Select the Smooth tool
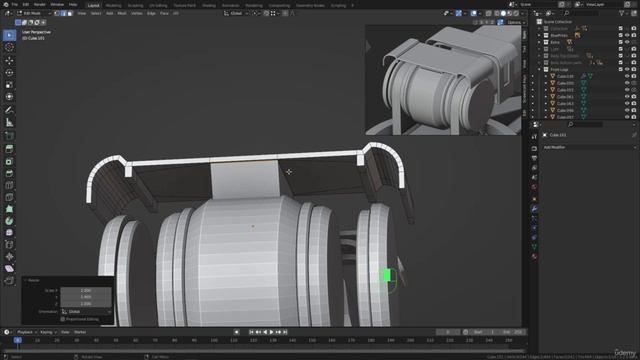Screen dimensions: 640x360 click(9, 233)
